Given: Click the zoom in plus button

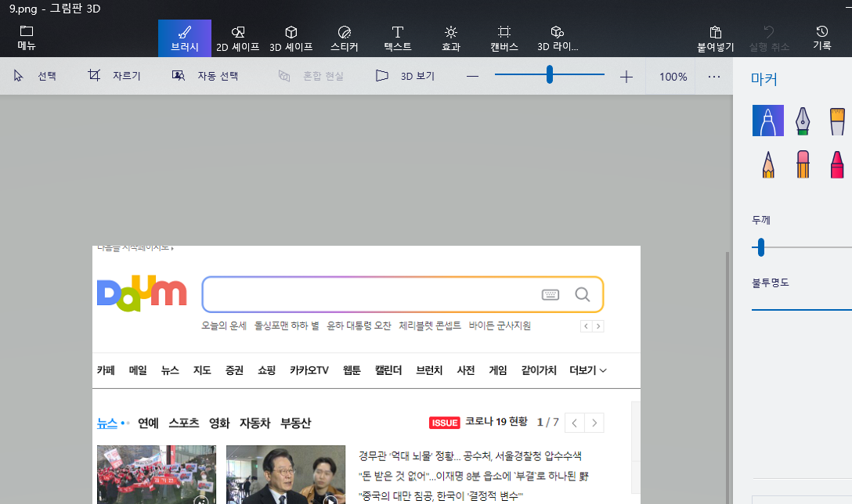Looking at the screenshot, I should coord(626,77).
